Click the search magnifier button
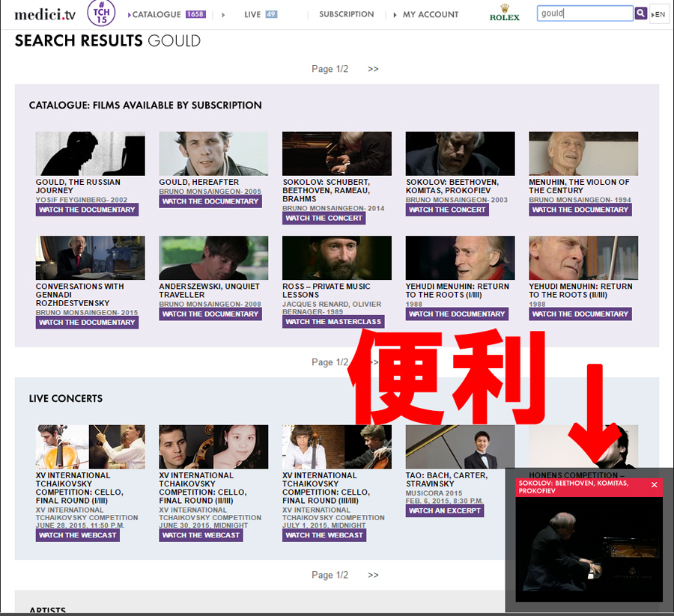The width and height of the screenshot is (674, 616). click(x=640, y=13)
